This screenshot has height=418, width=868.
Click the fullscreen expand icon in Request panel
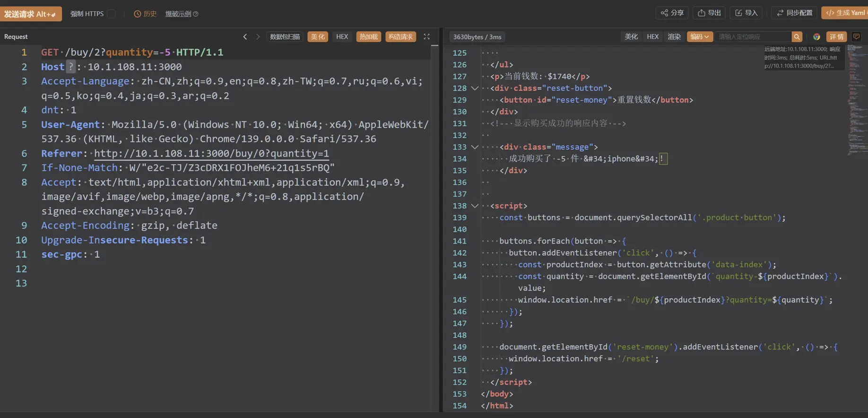[x=426, y=36]
